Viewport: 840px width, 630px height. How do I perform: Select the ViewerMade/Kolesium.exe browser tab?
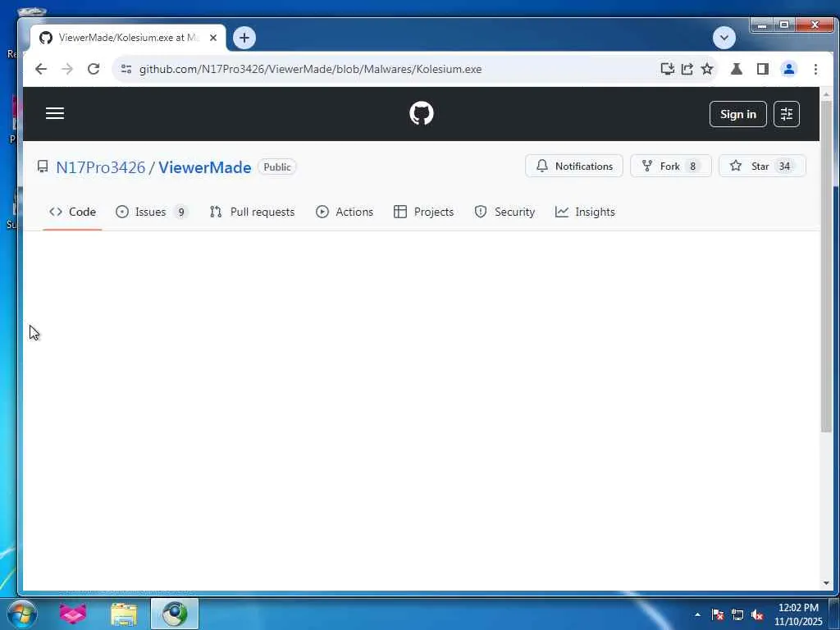pos(127,38)
